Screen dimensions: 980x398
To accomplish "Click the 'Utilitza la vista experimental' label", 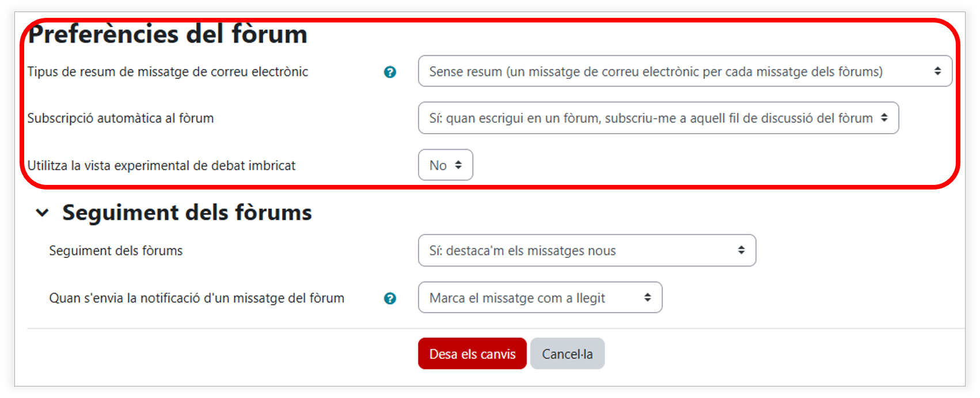I will pyautogui.click(x=161, y=166).
